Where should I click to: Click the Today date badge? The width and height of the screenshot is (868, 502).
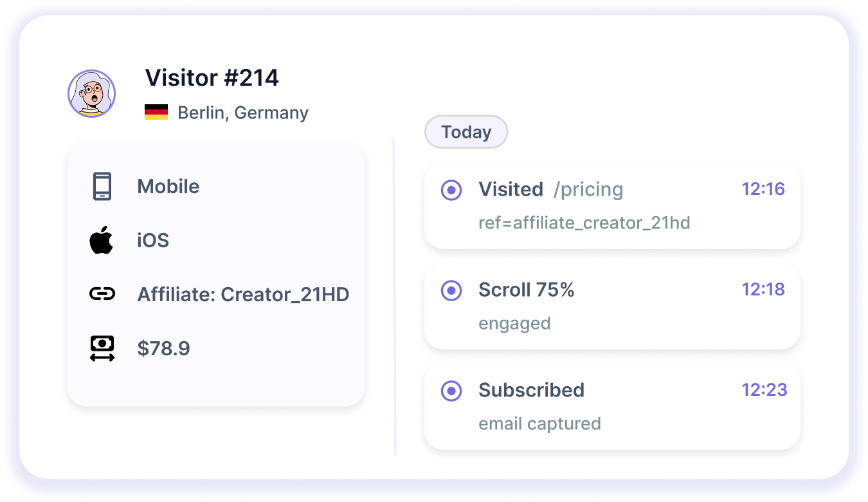[466, 132]
